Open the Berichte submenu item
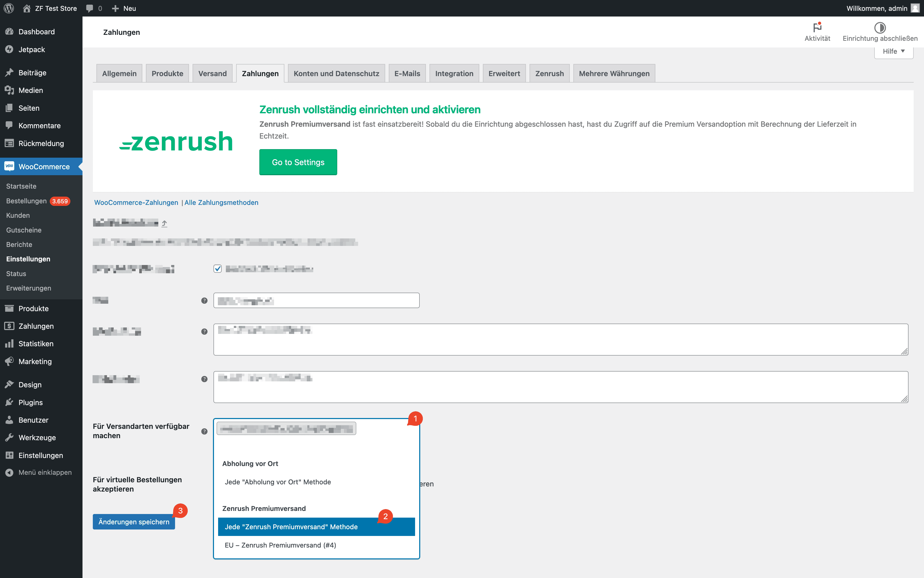 pos(19,244)
